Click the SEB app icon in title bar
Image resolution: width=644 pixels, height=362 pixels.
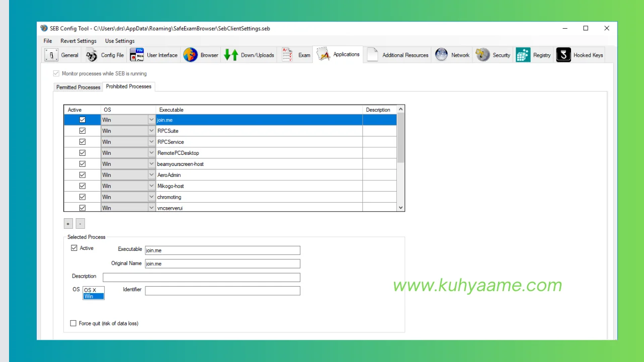[x=44, y=28]
